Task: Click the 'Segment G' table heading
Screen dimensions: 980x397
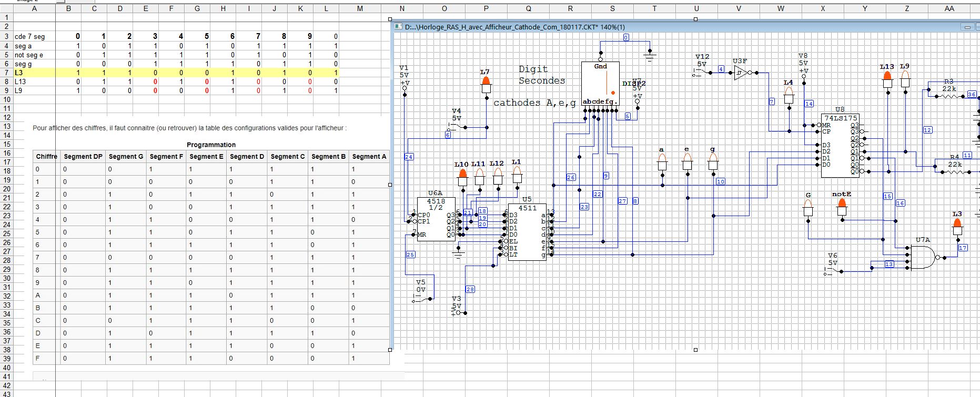Action: tap(126, 157)
